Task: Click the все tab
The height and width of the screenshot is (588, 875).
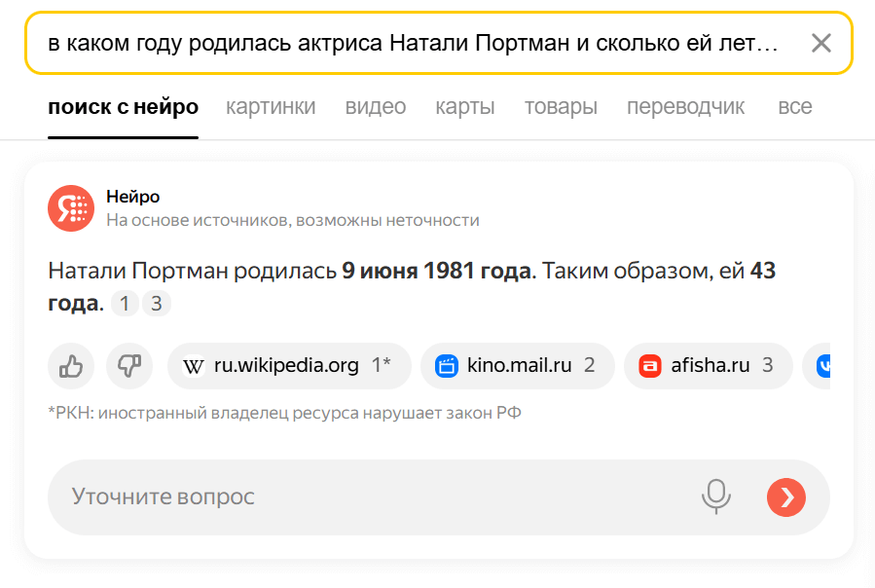Action: (x=794, y=107)
